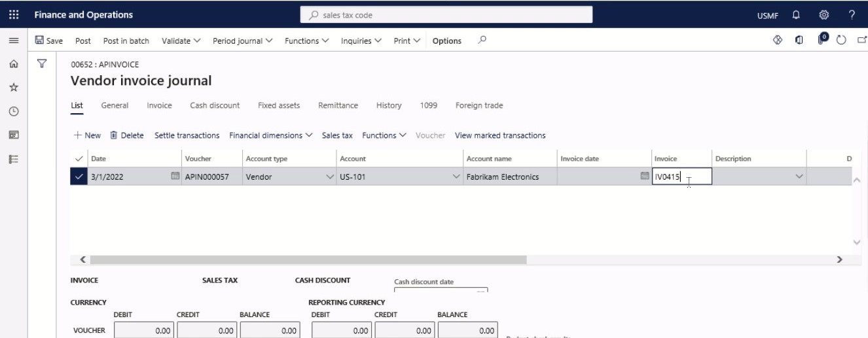
Task: Switch to the 1099 tab
Action: [x=428, y=105]
